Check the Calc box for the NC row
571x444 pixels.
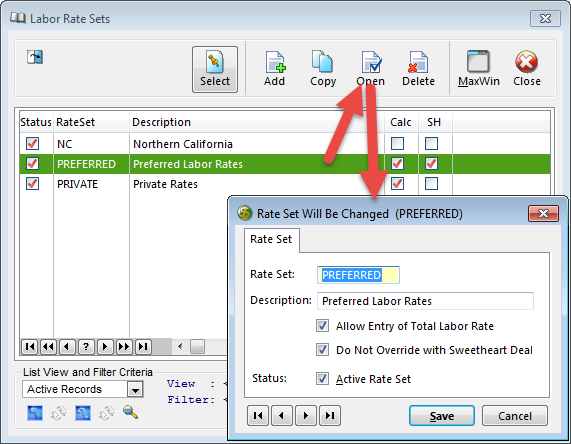397,144
